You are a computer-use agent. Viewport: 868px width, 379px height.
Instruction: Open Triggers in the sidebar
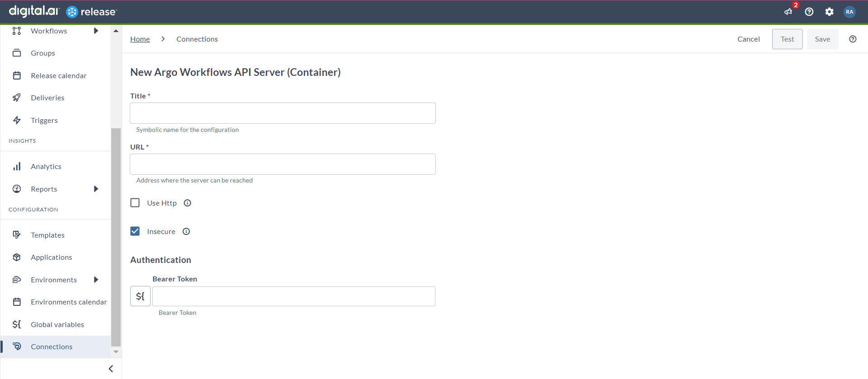tap(44, 120)
